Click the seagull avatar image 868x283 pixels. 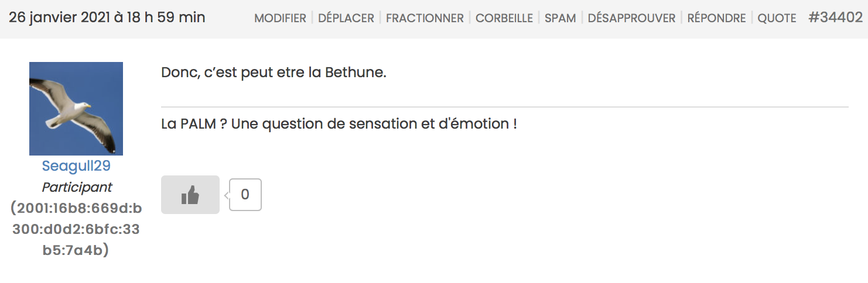76,109
